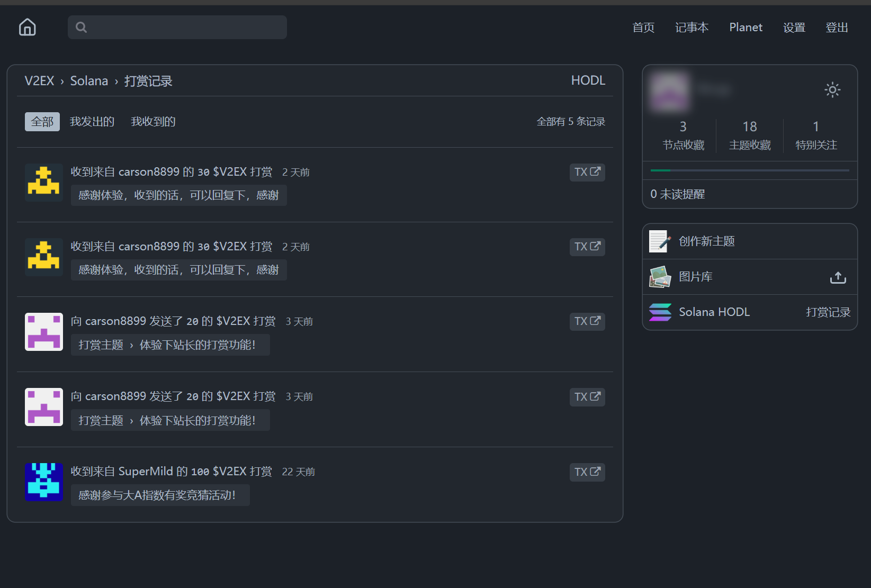This screenshot has width=871, height=588.
Task: Open TX link for first 20 sent tip
Action: [587, 321]
